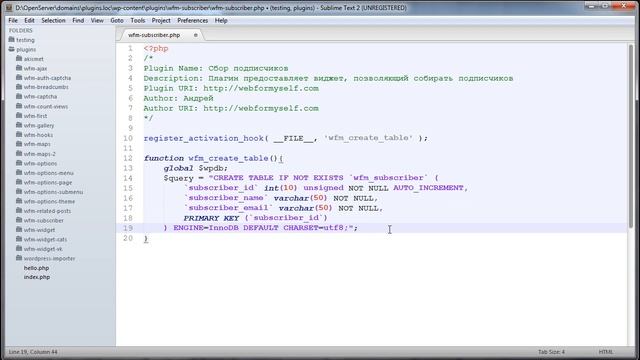Open Tab Size: 4 setting in status bar
The width and height of the screenshot is (640, 360).
coord(551,352)
